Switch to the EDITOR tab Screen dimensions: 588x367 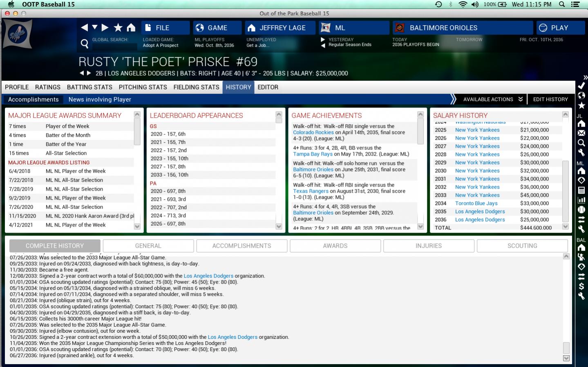(x=268, y=87)
